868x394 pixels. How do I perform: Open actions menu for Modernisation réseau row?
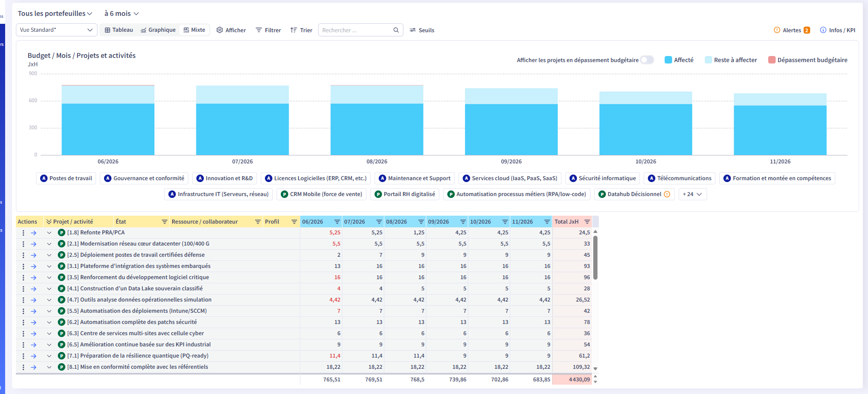pyautogui.click(x=23, y=244)
